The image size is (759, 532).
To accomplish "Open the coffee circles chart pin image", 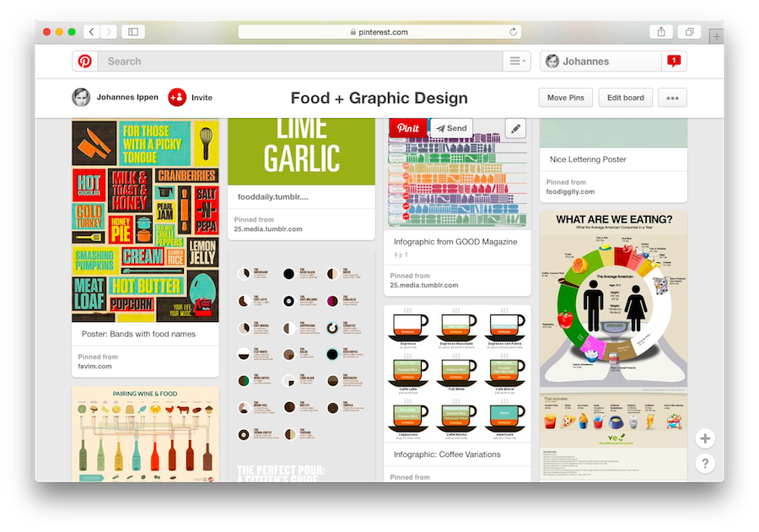I will click(302, 367).
